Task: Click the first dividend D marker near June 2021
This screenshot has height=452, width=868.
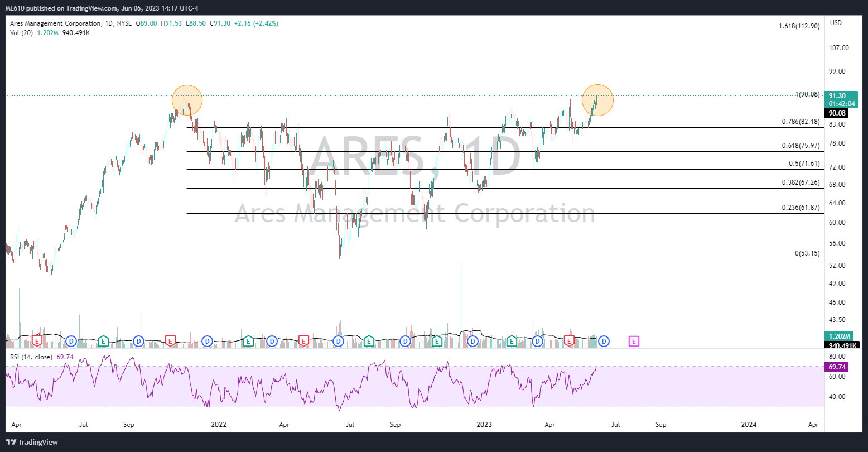Action: tap(71, 340)
